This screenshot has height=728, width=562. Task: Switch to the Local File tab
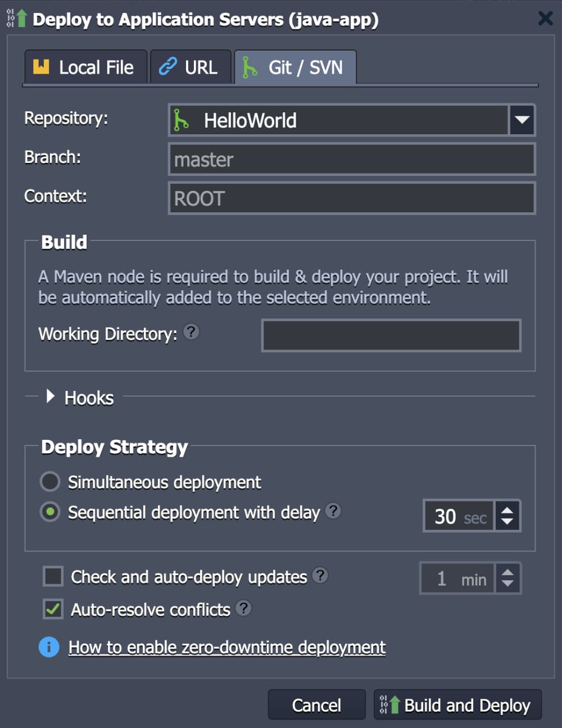point(85,67)
